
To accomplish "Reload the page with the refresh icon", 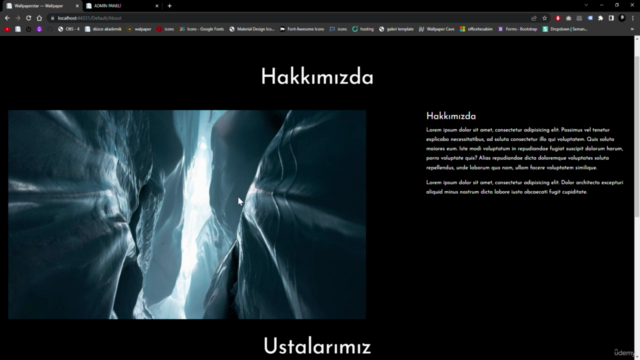I will pos(29,18).
